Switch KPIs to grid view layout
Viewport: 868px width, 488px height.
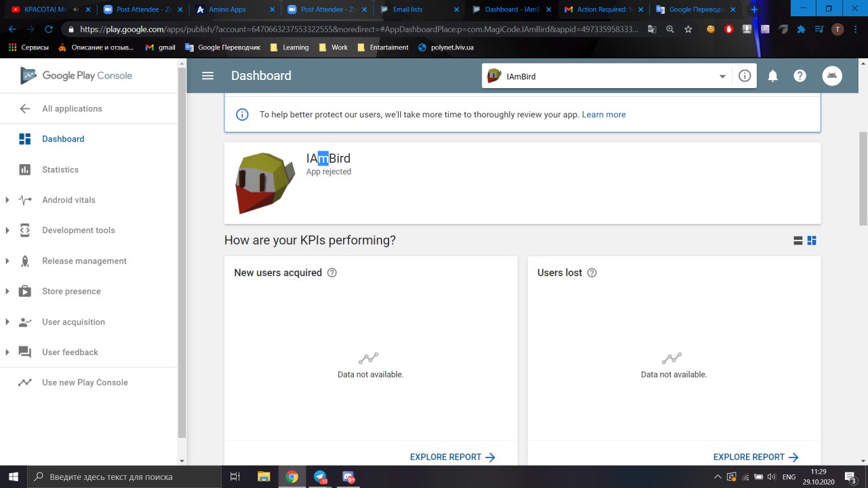coord(812,241)
